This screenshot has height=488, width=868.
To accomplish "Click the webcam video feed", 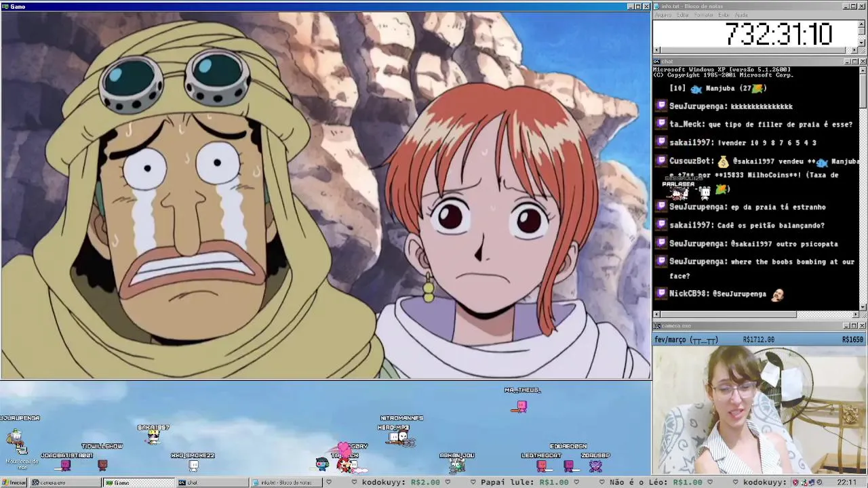I will coord(759,410).
